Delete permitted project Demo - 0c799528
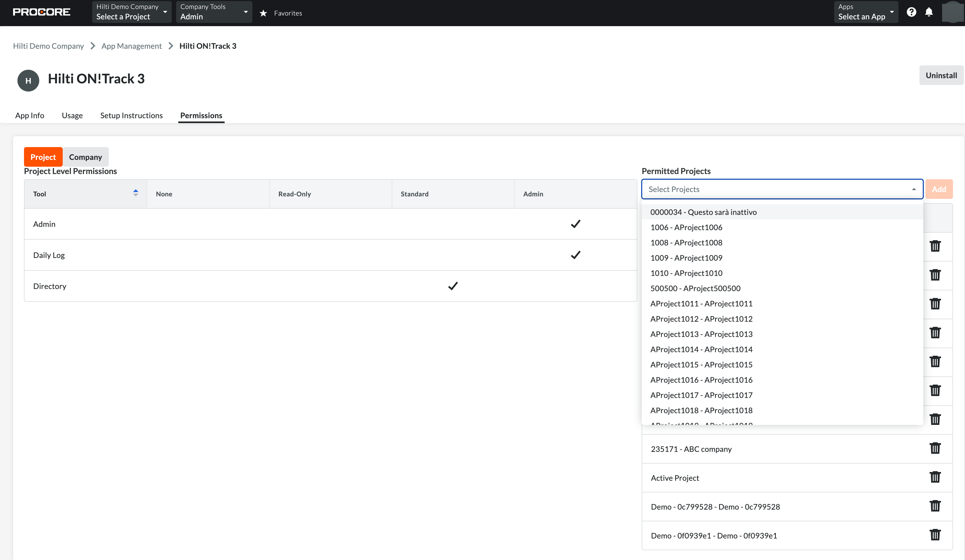This screenshot has height=560, width=965. coord(935,506)
